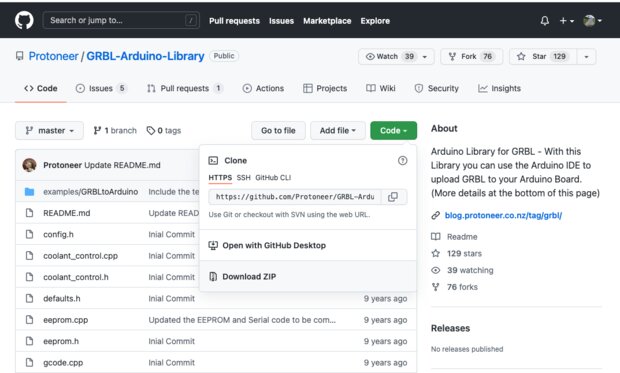View the 0 tags link
Image resolution: width=620 pixels, height=373 pixels.
[x=164, y=131]
